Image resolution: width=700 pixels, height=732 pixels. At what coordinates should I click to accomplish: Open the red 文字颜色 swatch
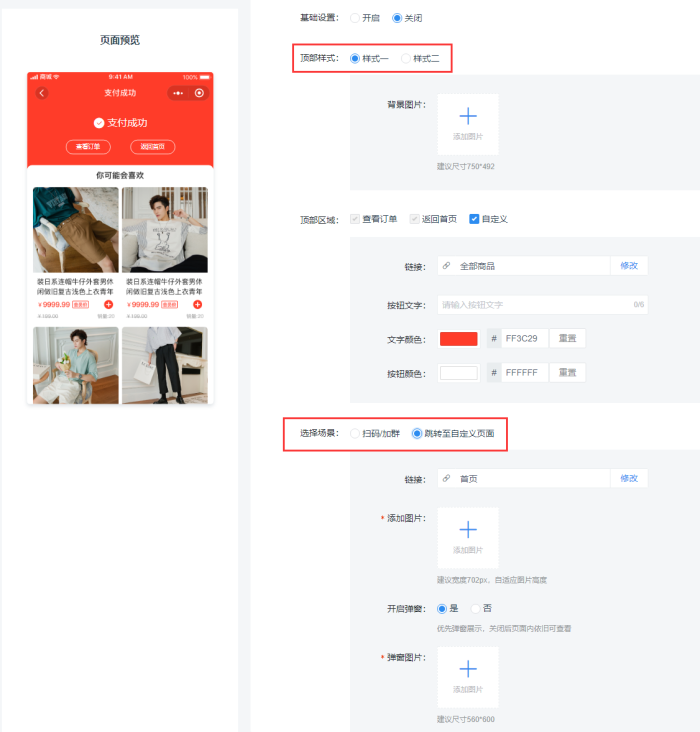[x=459, y=338]
